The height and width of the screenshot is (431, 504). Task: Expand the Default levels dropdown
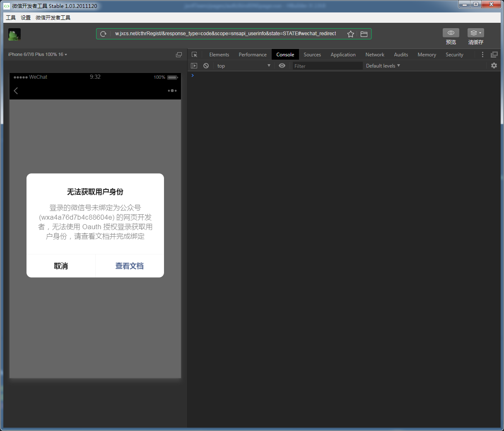point(383,66)
